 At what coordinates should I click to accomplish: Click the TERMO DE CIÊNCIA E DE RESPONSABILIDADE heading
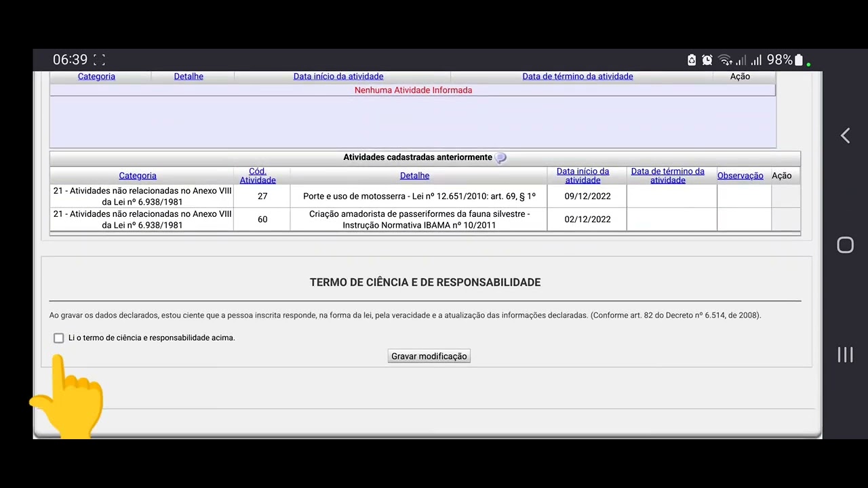pos(425,283)
